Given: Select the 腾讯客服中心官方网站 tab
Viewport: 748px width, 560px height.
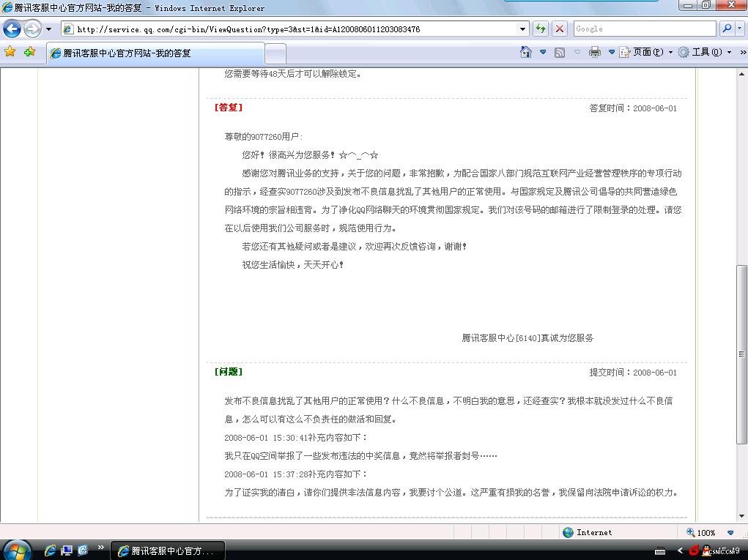Looking at the screenshot, I should pyautogui.click(x=154, y=53).
